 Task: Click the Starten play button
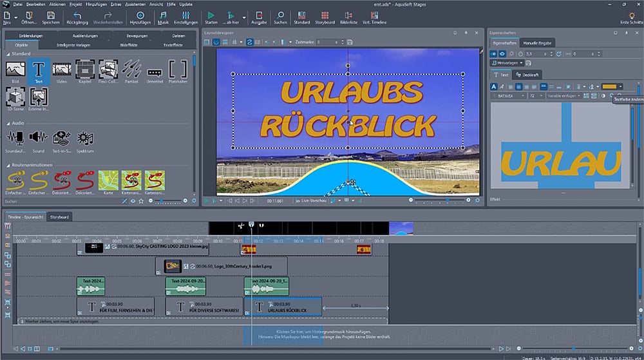click(211, 15)
